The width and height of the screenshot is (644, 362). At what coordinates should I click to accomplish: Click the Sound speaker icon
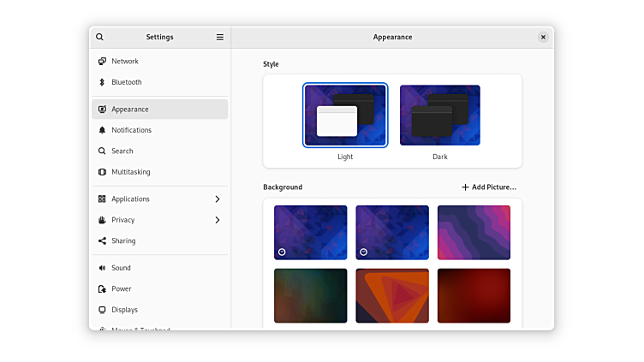pyautogui.click(x=102, y=268)
